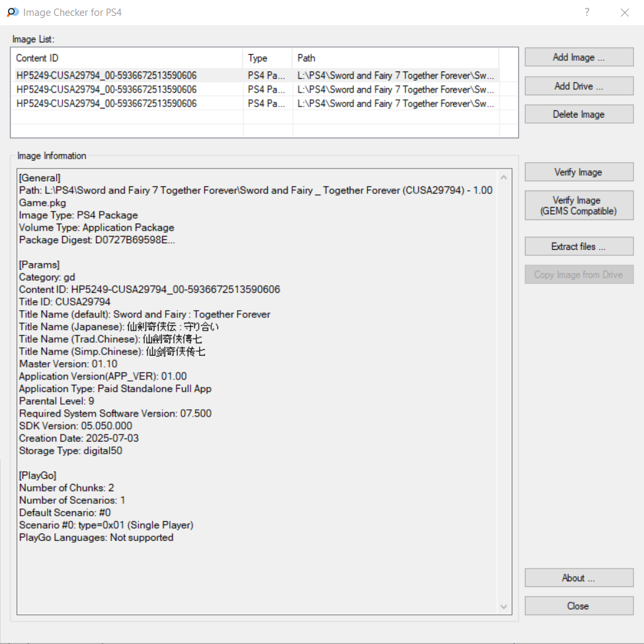Viewport: 644px width, 644px height.
Task: Click the Package Digest line
Action: [97, 240]
